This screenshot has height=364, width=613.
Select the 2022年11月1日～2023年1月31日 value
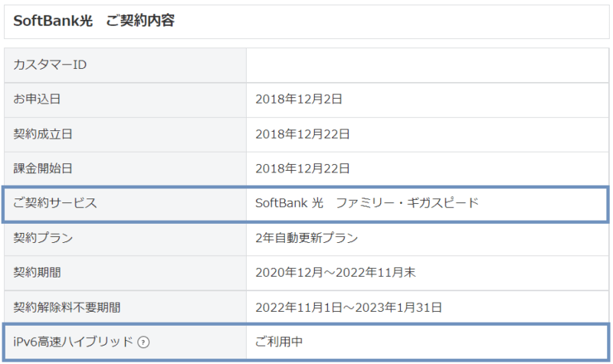point(349,307)
